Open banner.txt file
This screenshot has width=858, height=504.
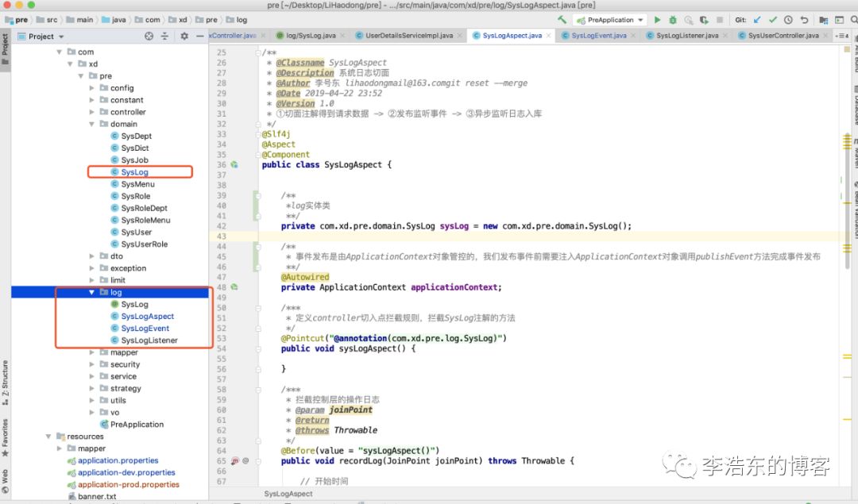click(x=97, y=497)
